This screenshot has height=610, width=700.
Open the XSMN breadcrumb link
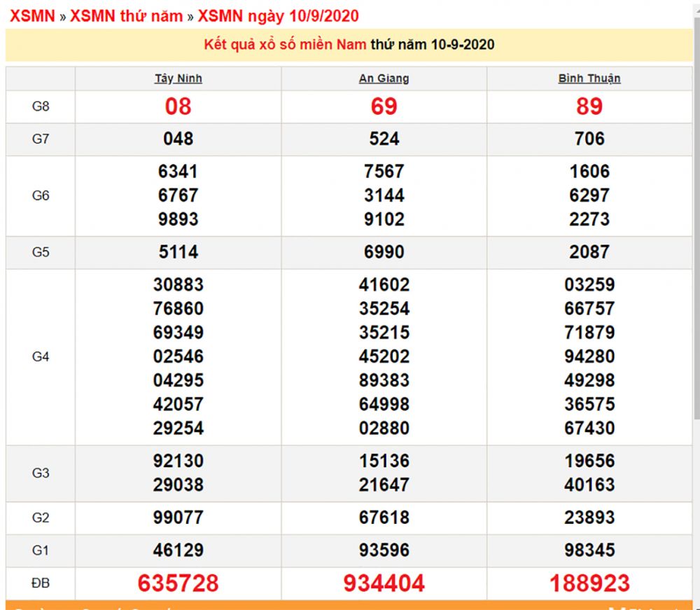tap(32, 16)
